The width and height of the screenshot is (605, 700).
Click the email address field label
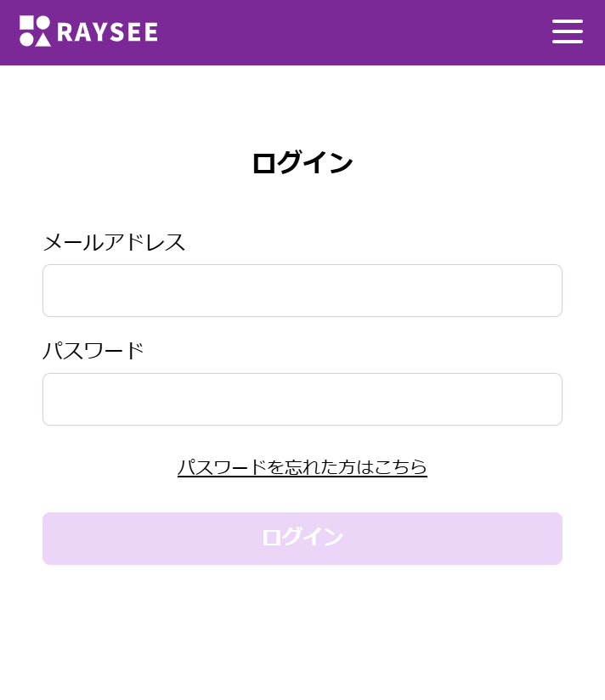pos(115,243)
